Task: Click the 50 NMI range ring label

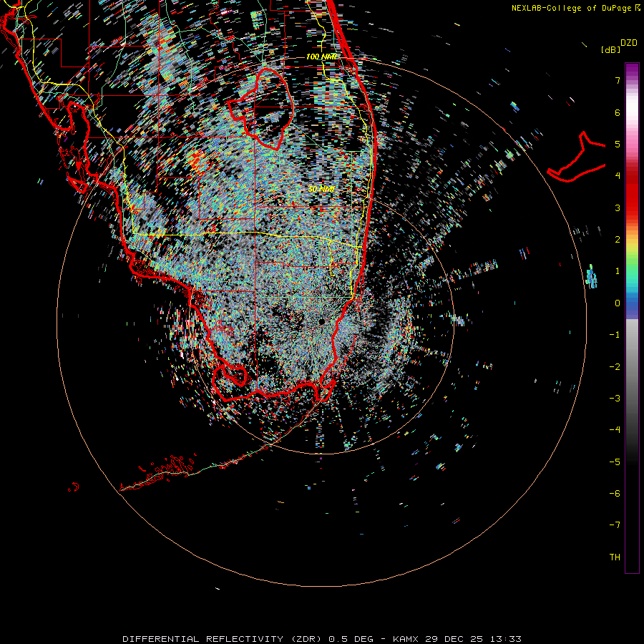Action: [321, 189]
